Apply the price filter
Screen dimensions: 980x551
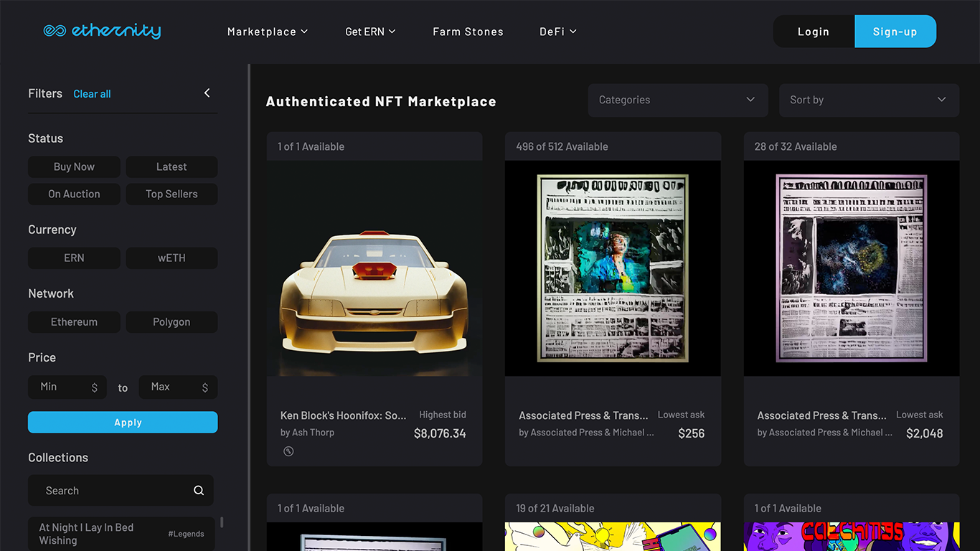[x=123, y=423]
